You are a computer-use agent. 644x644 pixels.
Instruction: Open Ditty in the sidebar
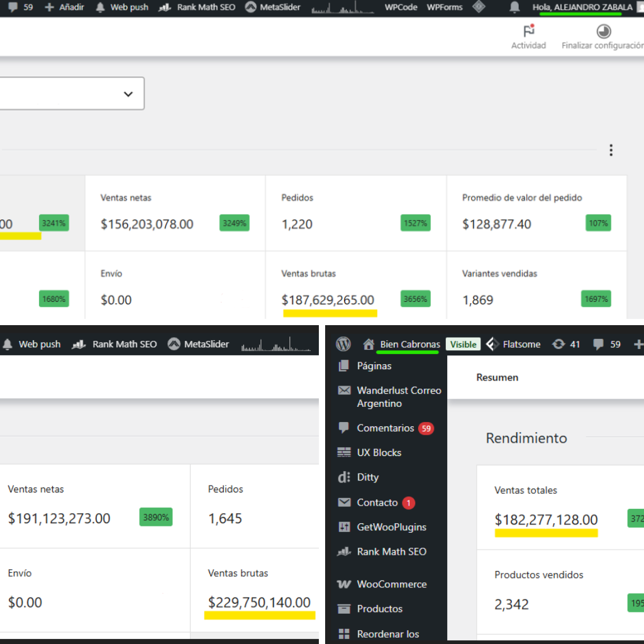click(x=367, y=477)
